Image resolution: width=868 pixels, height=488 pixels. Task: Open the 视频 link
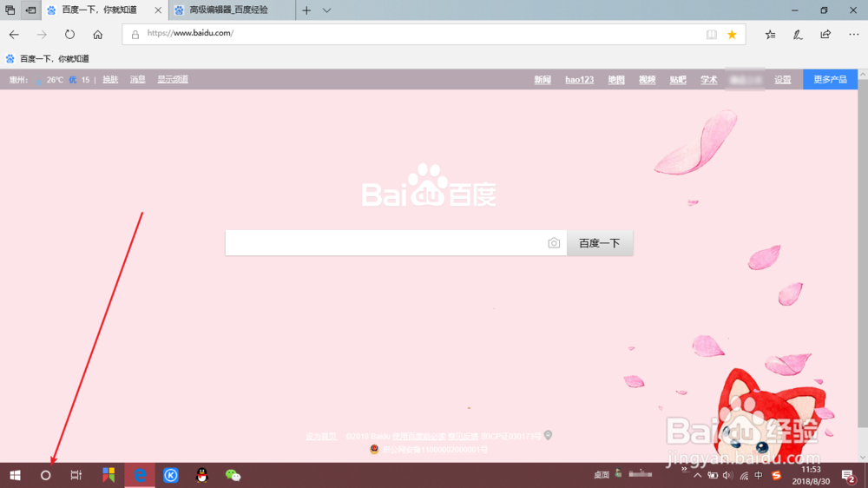648,80
